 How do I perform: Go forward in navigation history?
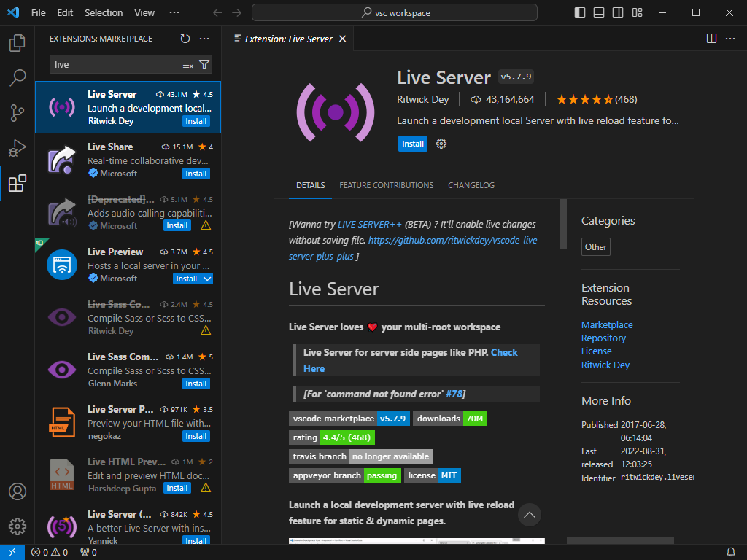tap(237, 13)
